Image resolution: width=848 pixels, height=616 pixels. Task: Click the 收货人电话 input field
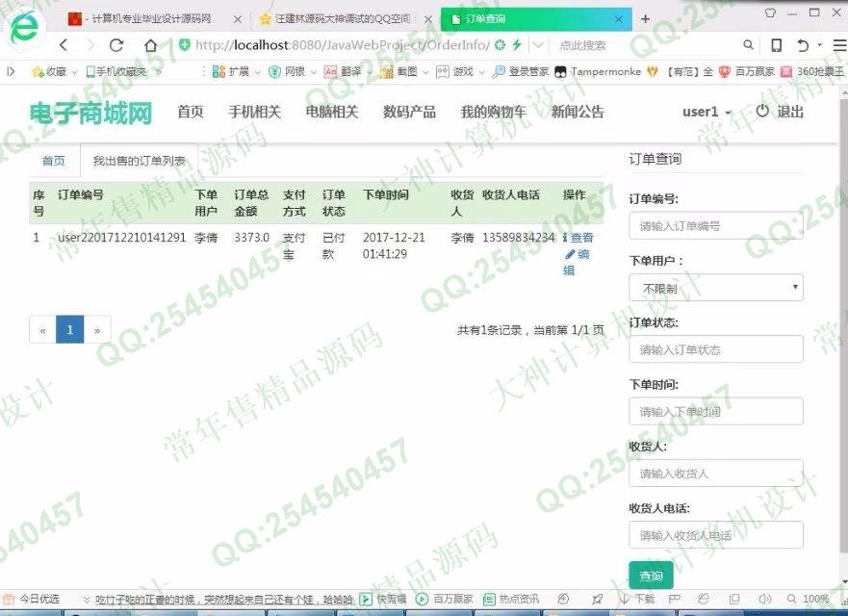click(x=716, y=535)
